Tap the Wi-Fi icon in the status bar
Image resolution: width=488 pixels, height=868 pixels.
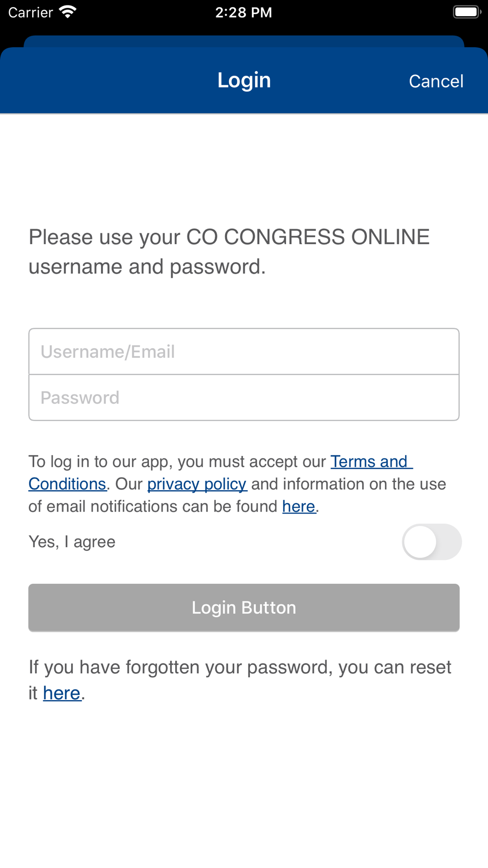tap(67, 12)
